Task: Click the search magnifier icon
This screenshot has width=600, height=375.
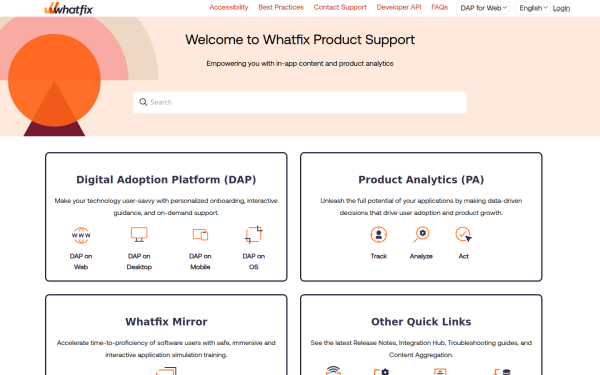Action: point(143,102)
